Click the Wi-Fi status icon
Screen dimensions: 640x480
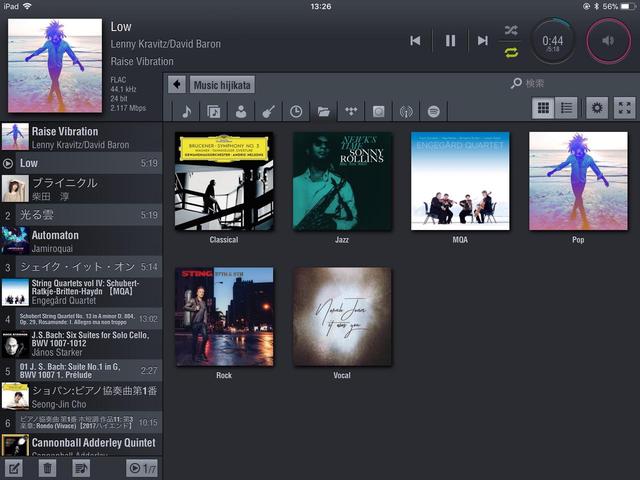point(27,6)
